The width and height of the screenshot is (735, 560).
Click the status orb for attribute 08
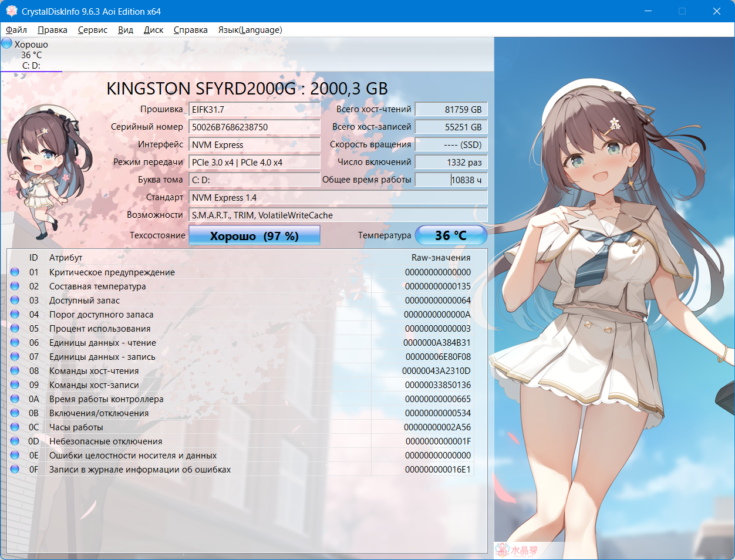tap(15, 370)
